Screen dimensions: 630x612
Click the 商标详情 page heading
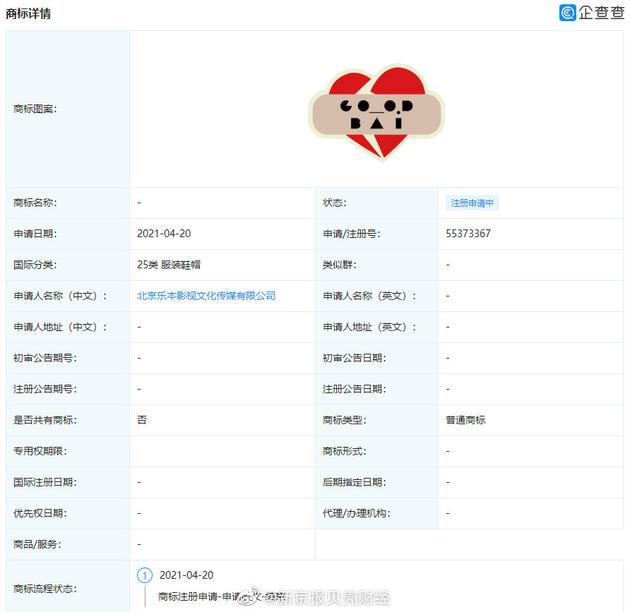(29, 14)
